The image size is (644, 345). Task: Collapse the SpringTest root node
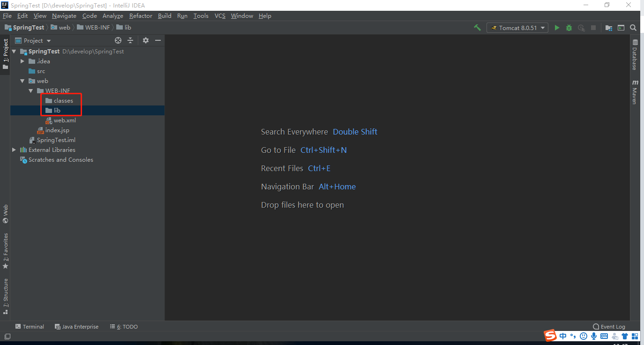[x=14, y=52]
